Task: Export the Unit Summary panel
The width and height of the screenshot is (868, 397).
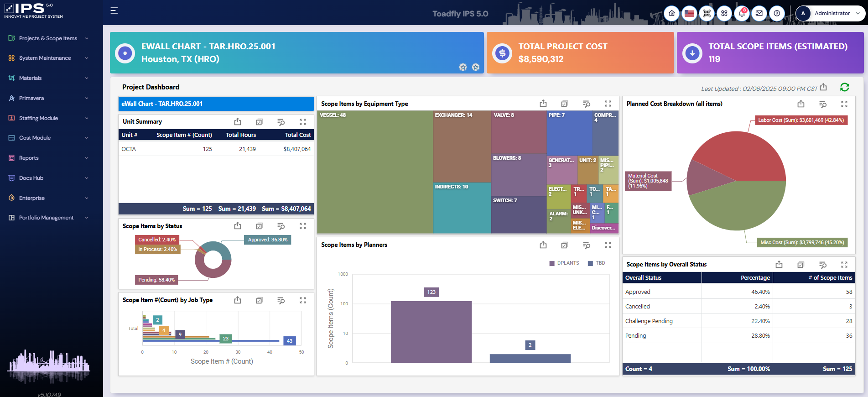Action: [x=238, y=122]
